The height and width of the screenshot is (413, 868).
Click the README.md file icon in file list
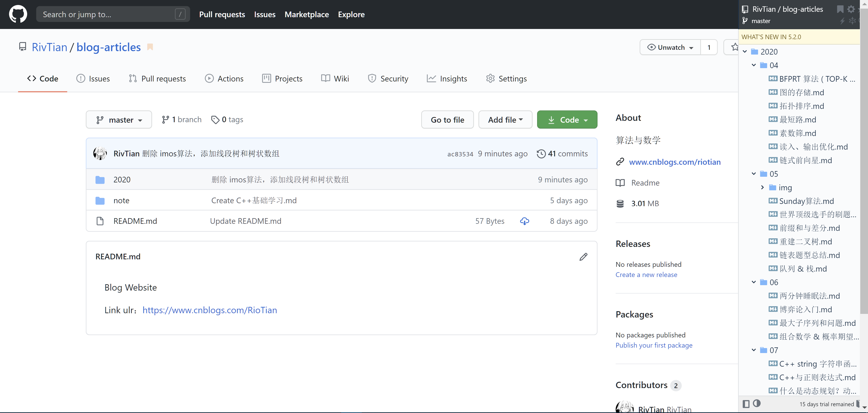coord(100,221)
